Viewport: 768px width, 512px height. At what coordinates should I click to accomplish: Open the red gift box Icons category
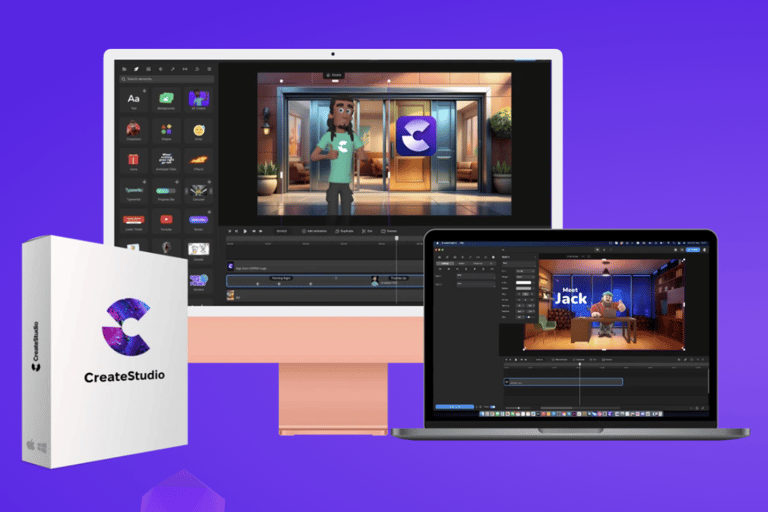click(133, 161)
